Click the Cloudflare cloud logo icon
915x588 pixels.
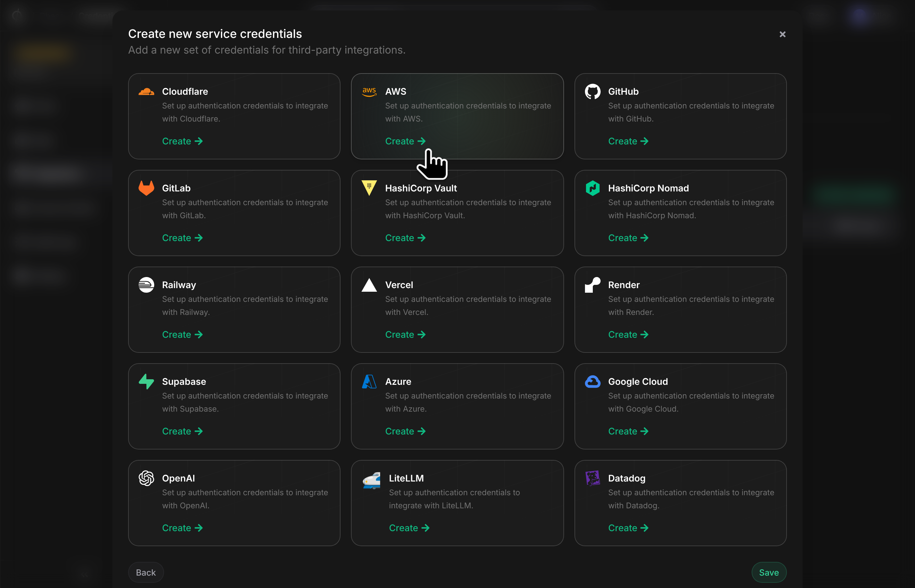pyautogui.click(x=146, y=92)
